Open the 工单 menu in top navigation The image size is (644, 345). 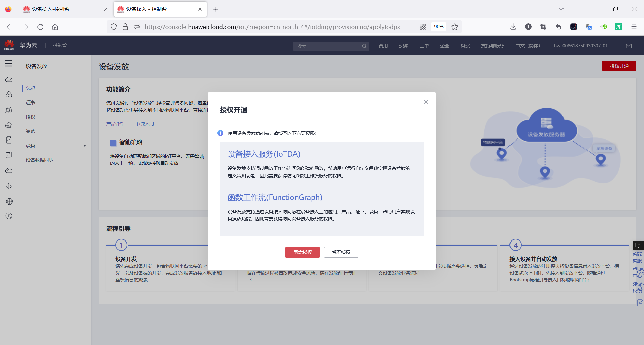tap(424, 46)
